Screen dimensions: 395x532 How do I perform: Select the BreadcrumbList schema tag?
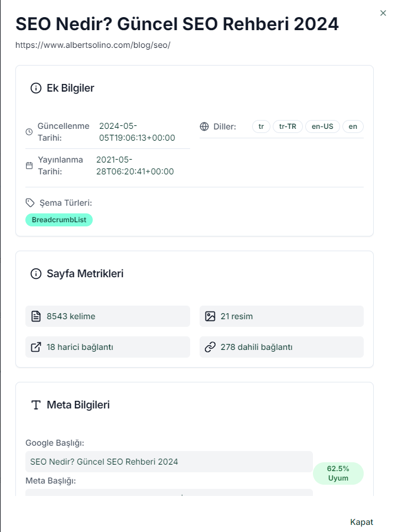coord(59,220)
